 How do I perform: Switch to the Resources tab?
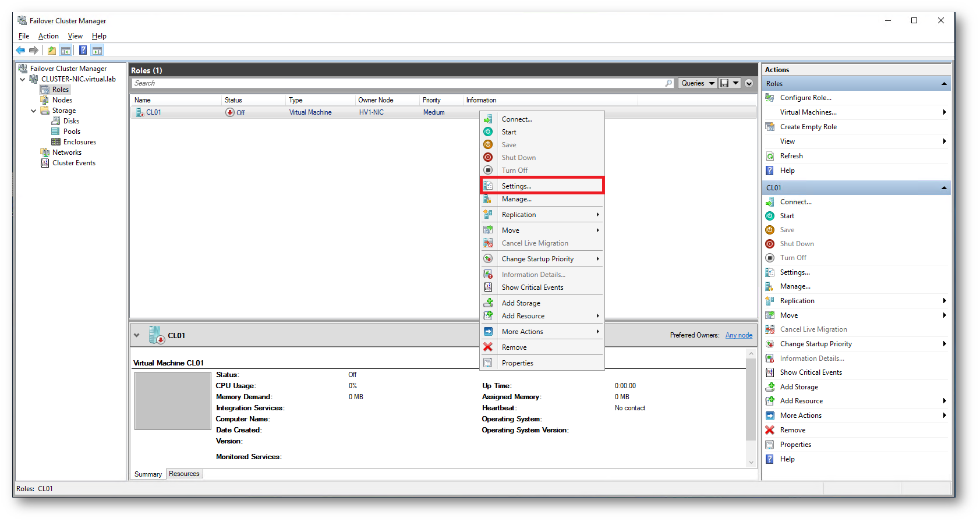pos(184,474)
